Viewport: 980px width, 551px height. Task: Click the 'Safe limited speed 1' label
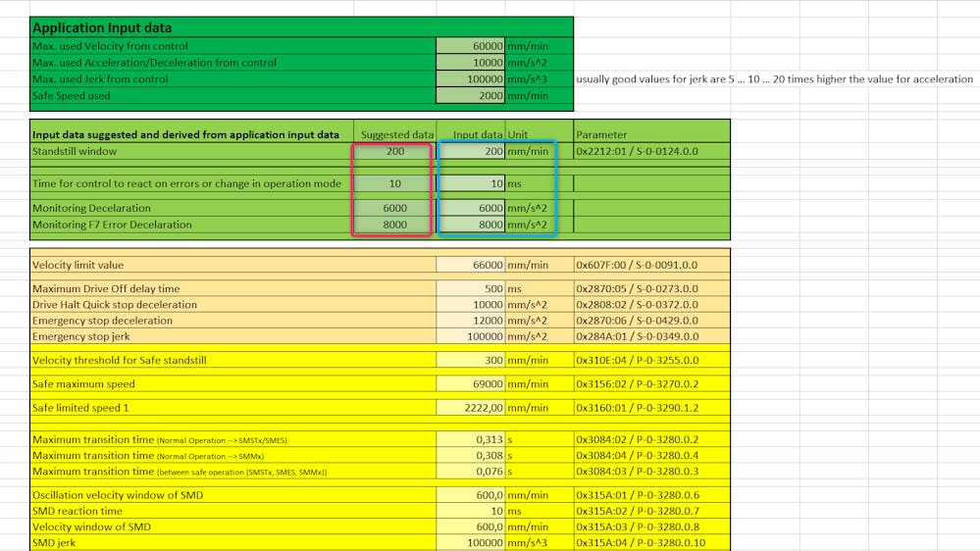pos(80,408)
